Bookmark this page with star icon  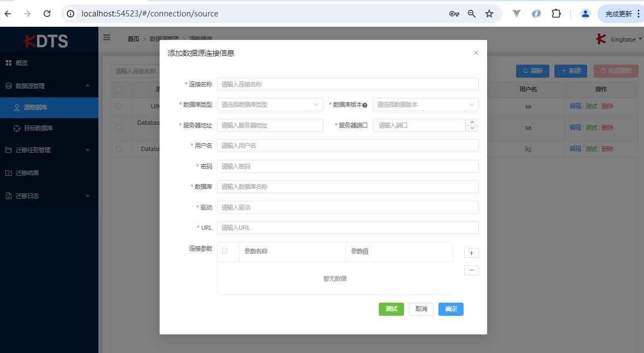click(x=489, y=14)
